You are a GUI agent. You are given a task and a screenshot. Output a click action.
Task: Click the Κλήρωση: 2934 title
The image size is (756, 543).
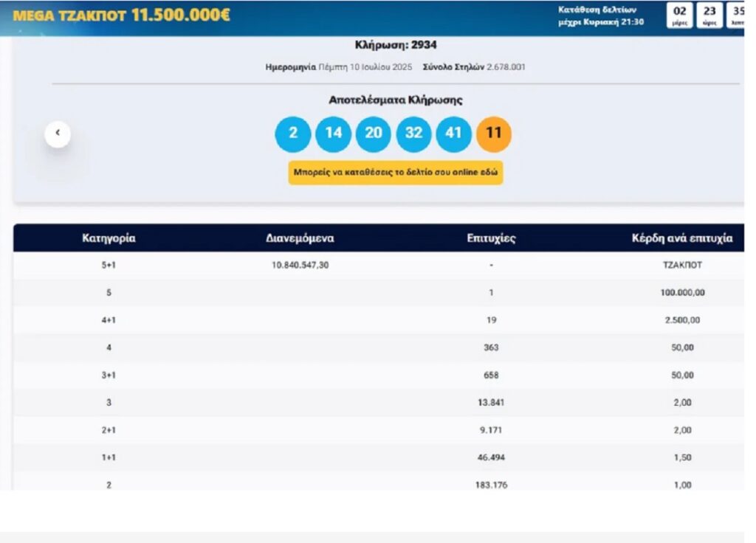tap(396, 45)
